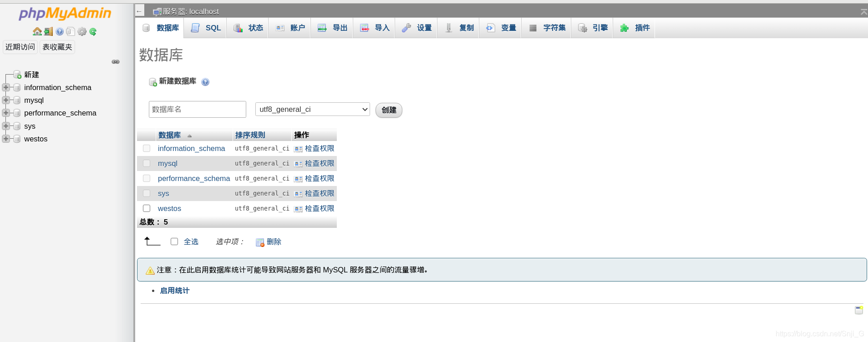Click the 全选 link text
868x342 pixels.
coord(191,241)
